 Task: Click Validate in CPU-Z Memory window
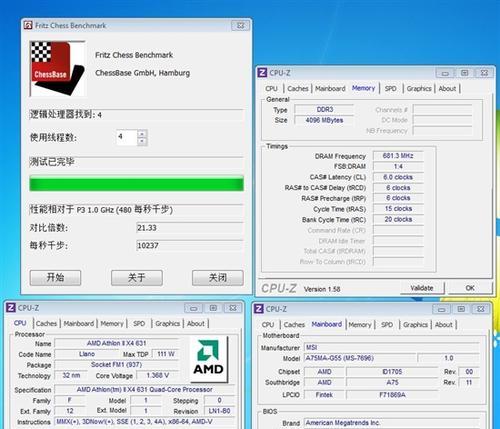(422, 288)
